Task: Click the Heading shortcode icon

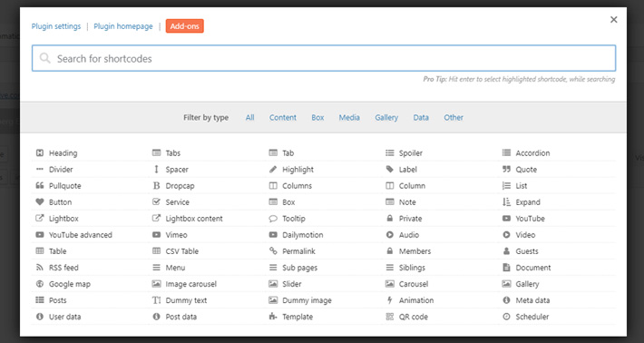Action: (40, 152)
